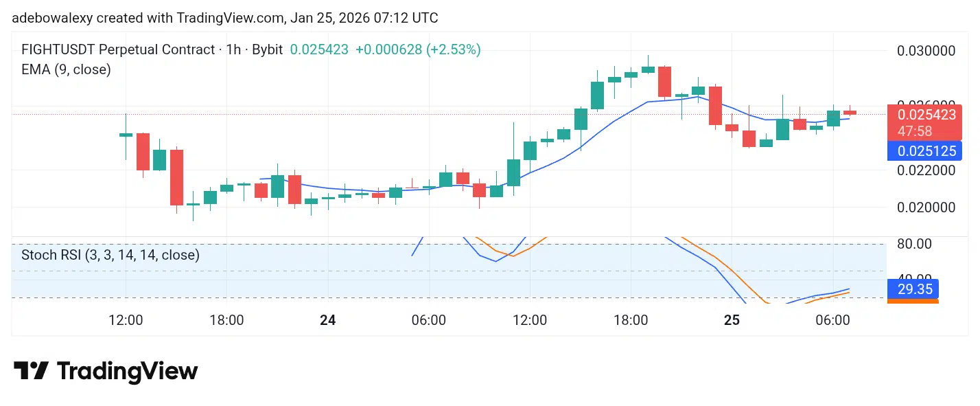Click the 0.022000 price axis label
The image size is (980, 406).
click(x=925, y=170)
